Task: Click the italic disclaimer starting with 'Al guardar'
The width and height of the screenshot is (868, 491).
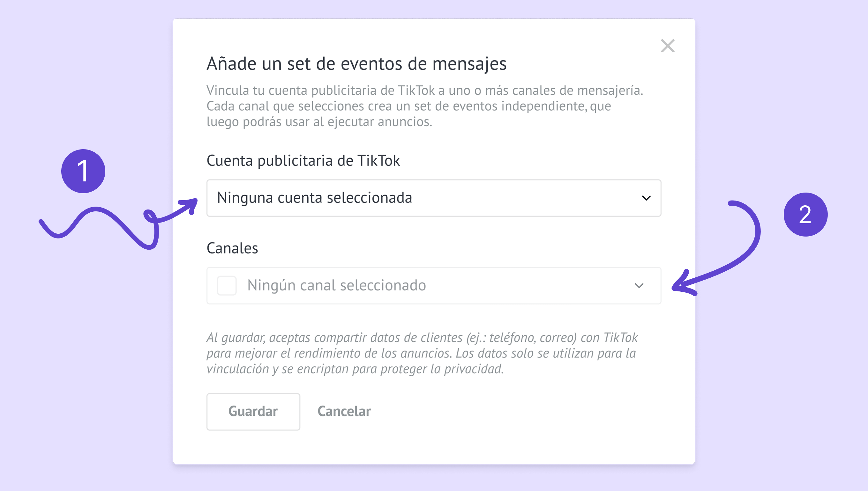Action: [422, 353]
